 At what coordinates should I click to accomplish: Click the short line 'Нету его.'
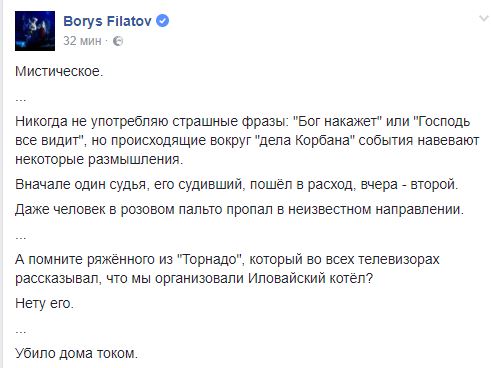pos(44,303)
